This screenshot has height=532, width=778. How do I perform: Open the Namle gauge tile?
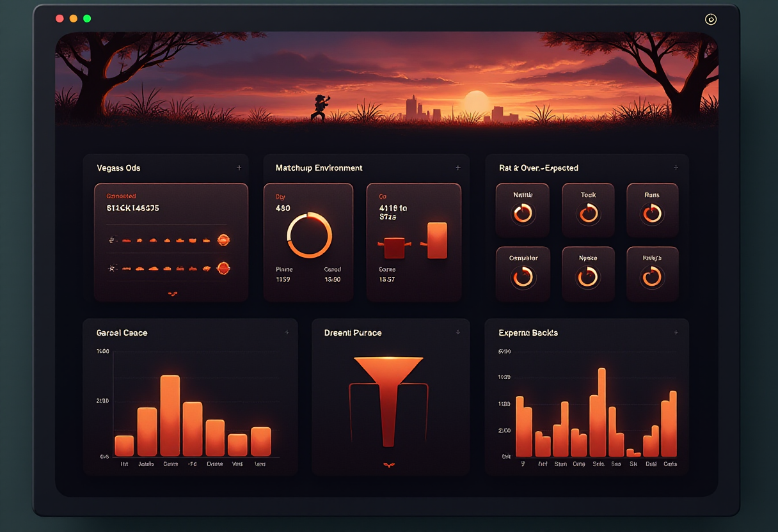pyautogui.click(x=523, y=210)
